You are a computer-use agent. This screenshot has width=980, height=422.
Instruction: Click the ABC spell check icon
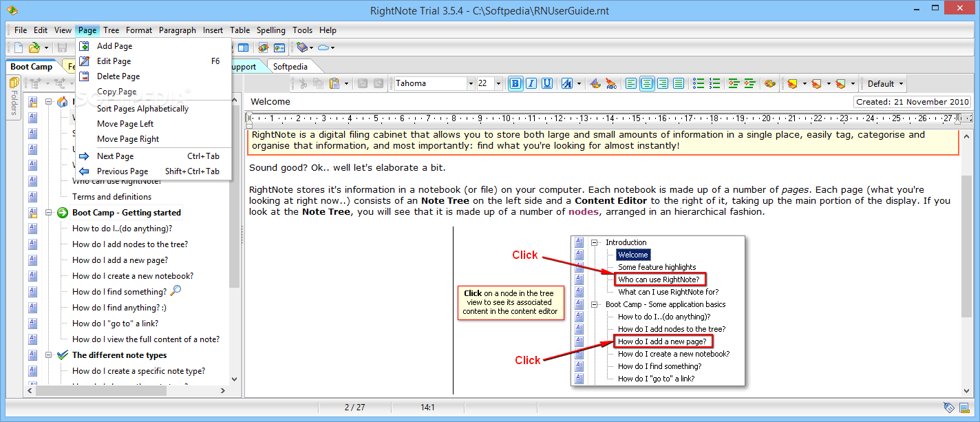pyautogui.click(x=611, y=83)
